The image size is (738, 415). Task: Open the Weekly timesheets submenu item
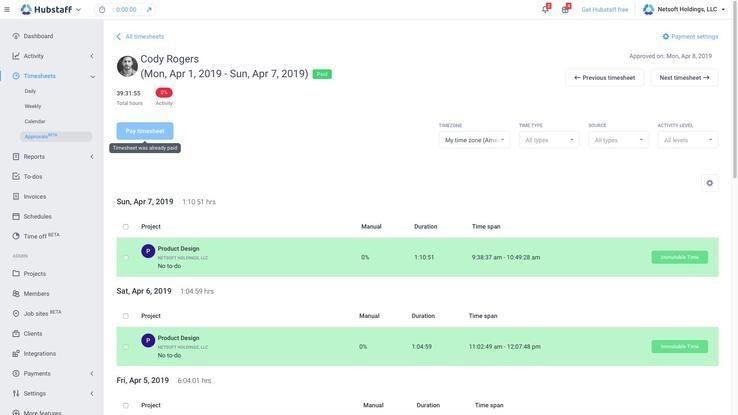pos(33,106)
